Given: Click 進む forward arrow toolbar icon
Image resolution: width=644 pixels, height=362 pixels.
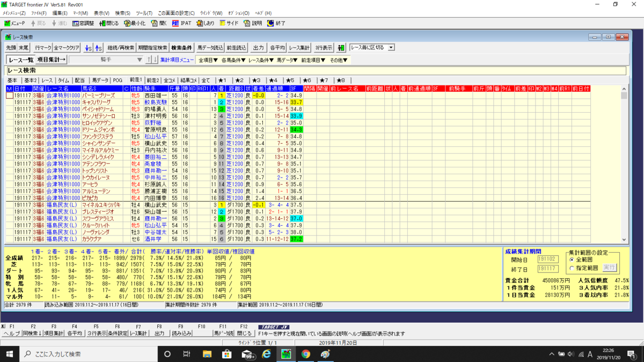Looking at the screenshot, I should [60, 23].
